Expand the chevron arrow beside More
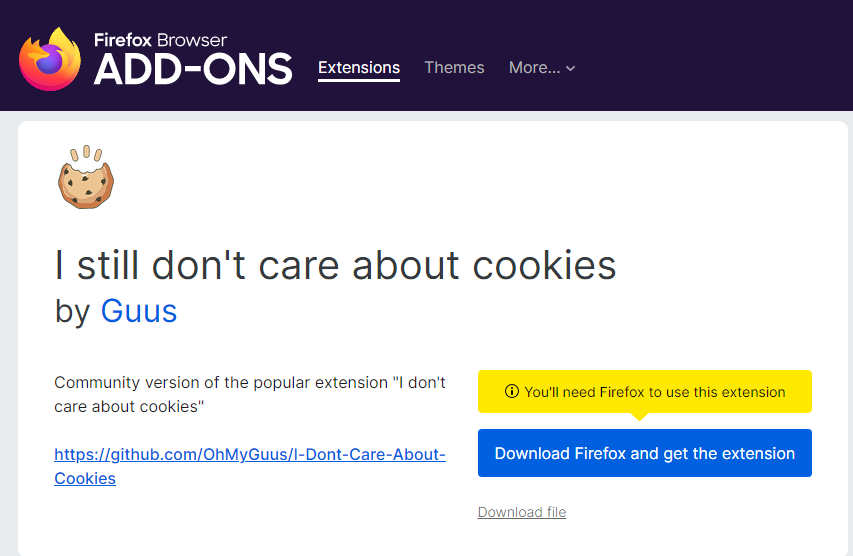The image size is (853, 556). click(x=571, y=69)
